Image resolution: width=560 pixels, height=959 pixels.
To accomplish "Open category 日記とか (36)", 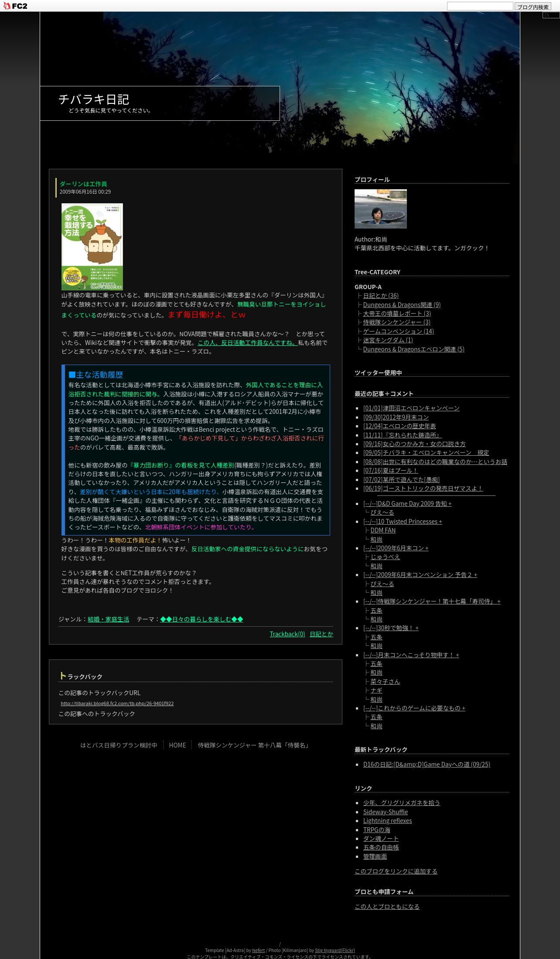I will [381, 296].
